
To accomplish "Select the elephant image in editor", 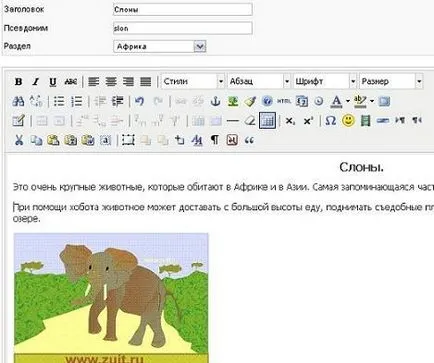I will pos(111,298).
